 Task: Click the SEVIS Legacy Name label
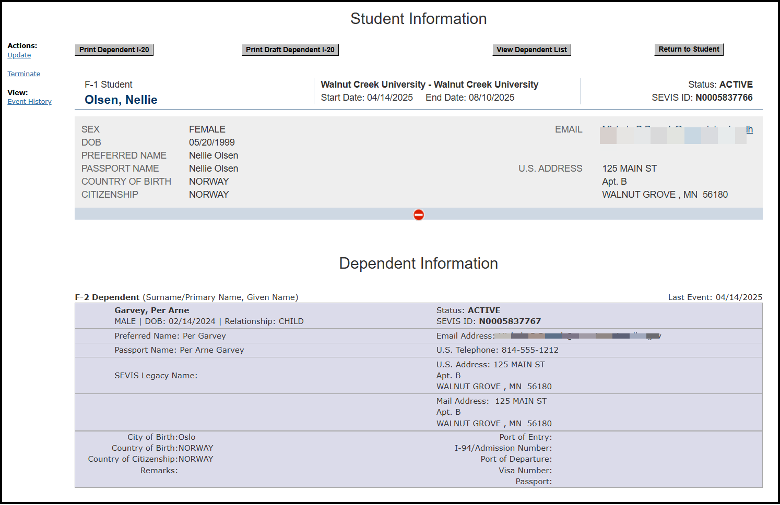156,375
